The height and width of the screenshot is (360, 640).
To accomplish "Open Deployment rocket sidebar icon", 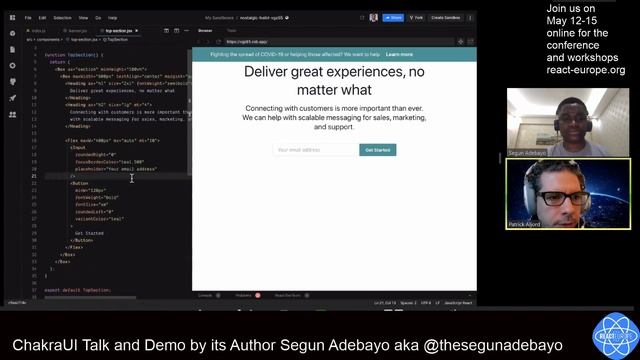I will tap(13, 98).
